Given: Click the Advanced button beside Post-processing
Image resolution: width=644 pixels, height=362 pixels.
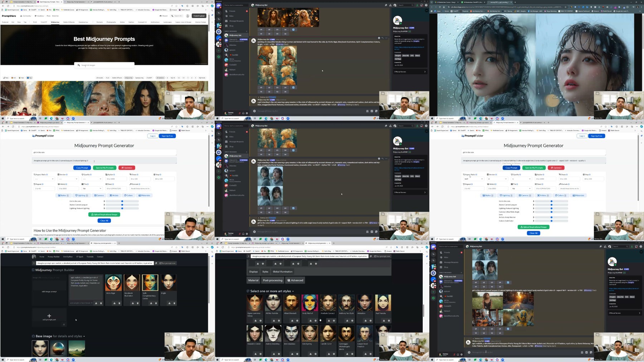Looking at the screenshot, I should coord(296,280).
